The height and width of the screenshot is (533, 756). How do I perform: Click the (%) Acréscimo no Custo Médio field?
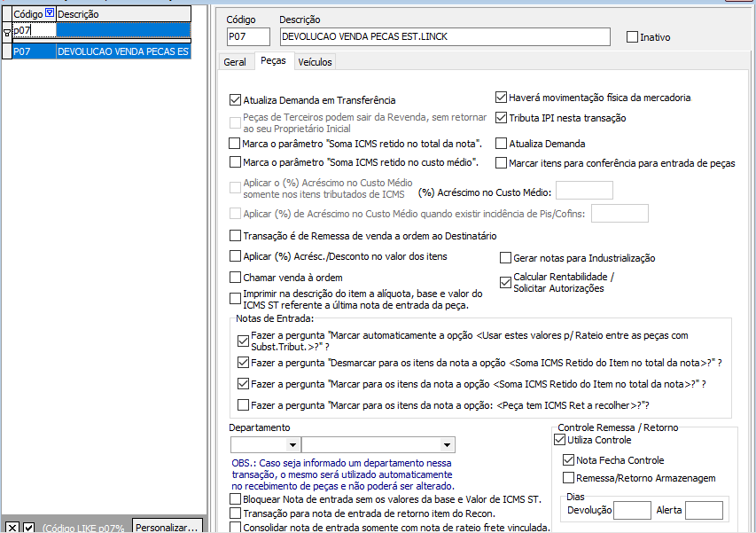pyautogui.click(x=584, y=191)
